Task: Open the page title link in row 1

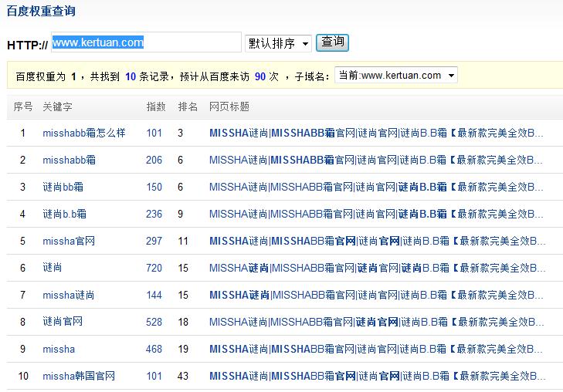Action: [376, 133]
